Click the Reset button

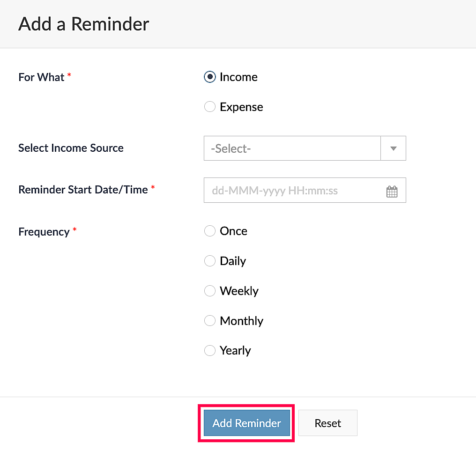pos(327,423)
